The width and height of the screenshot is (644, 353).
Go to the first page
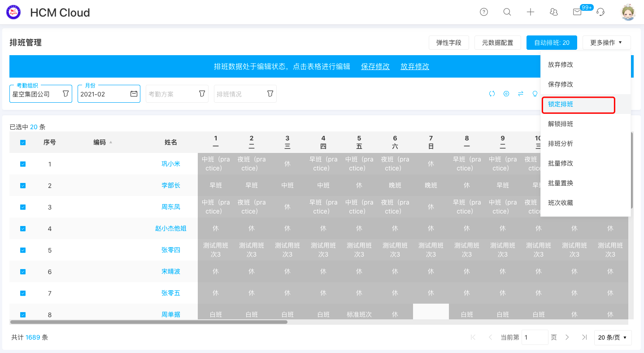coord(473,337)
